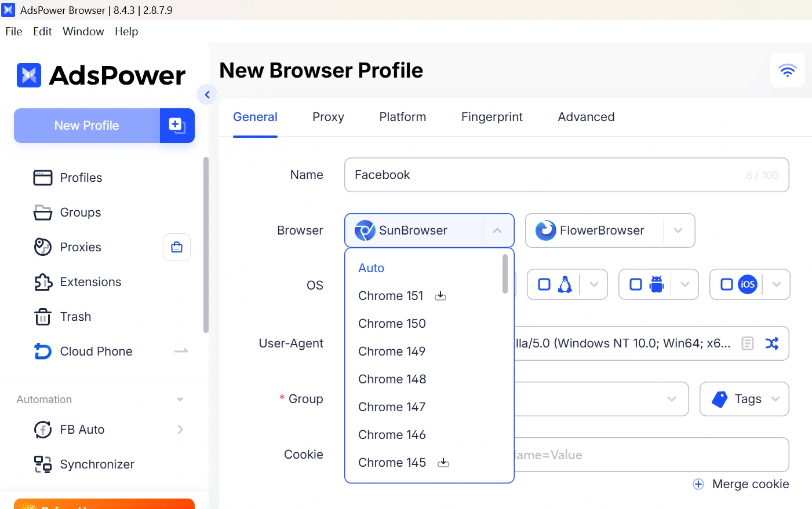Expand the iOS version dropdown
The image size is (812, 509).
tap(777, 284)
